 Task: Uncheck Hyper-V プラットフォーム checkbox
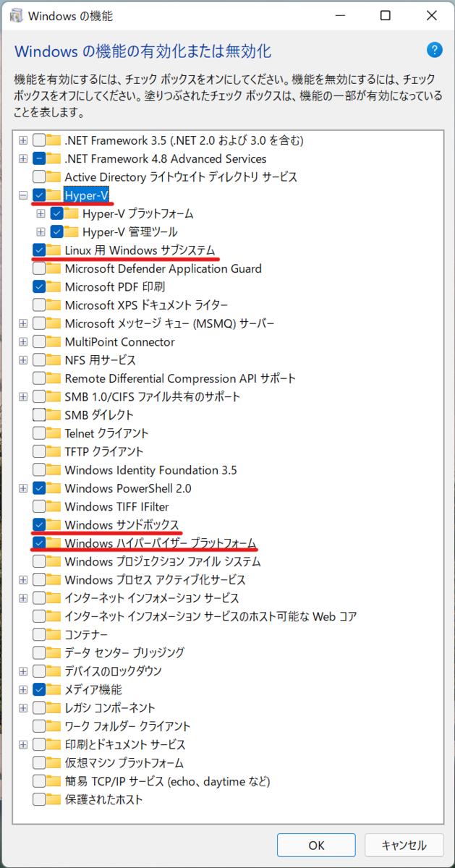56,213
